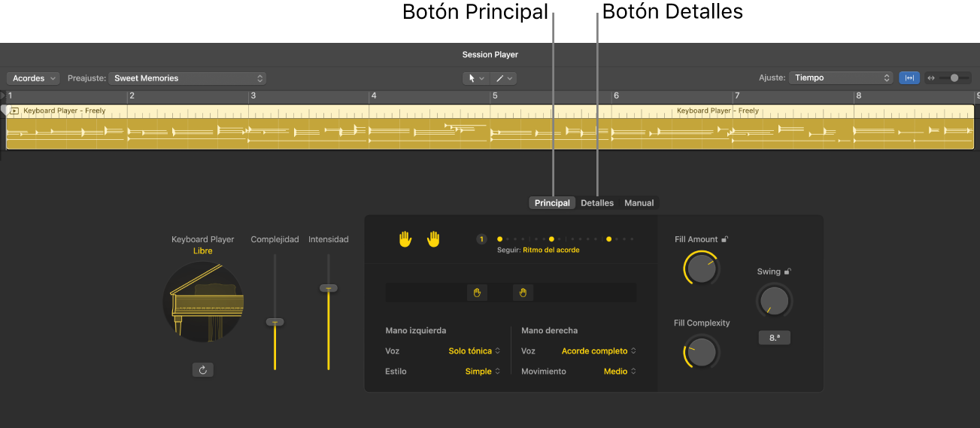
Task: Click bar 6 on the ruler
Action: (616, 96)
